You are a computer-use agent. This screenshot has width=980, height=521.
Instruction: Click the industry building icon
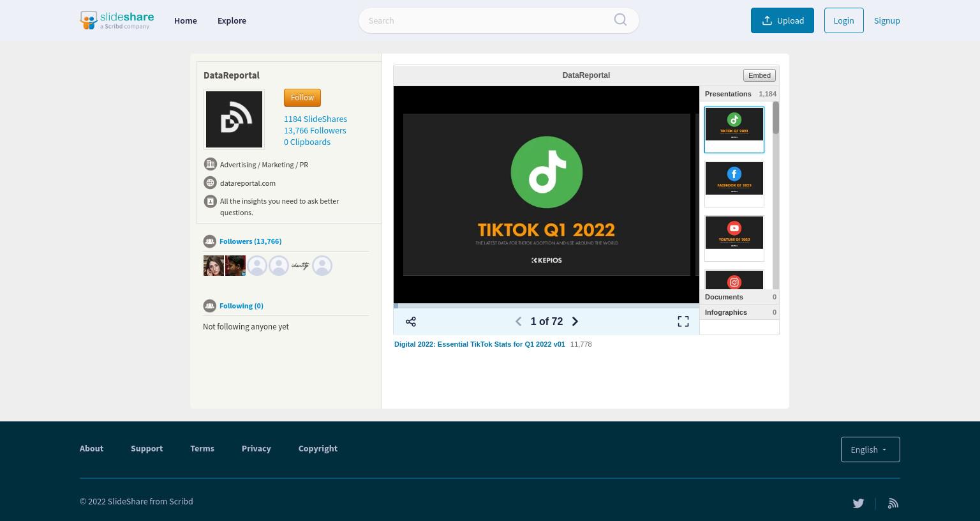pos(210,164)
